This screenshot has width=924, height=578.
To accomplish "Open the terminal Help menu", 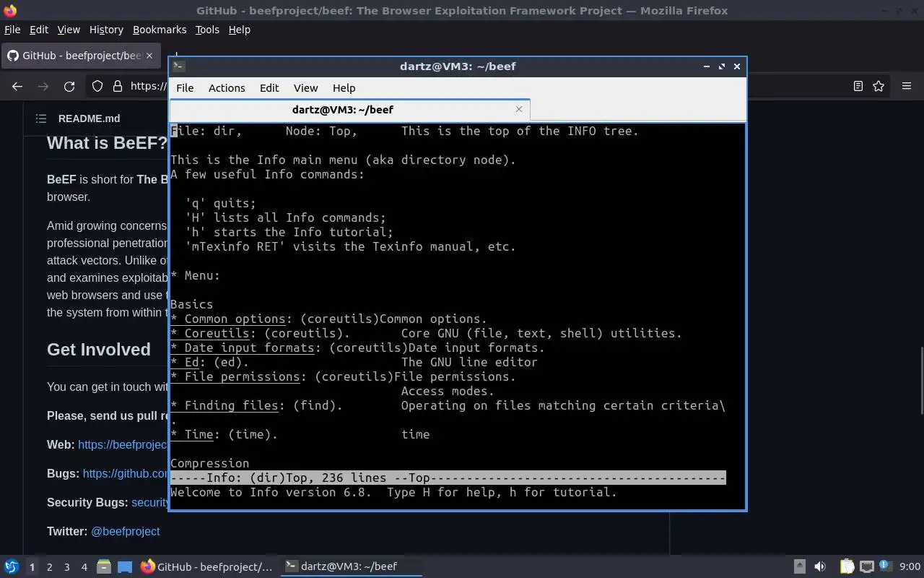I will (x=344, y=87).
